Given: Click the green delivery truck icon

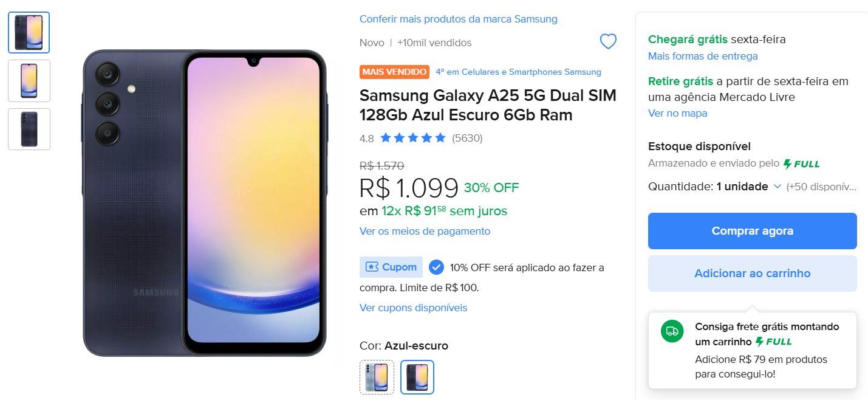Looking at the screenshot, I should [672, 331].
